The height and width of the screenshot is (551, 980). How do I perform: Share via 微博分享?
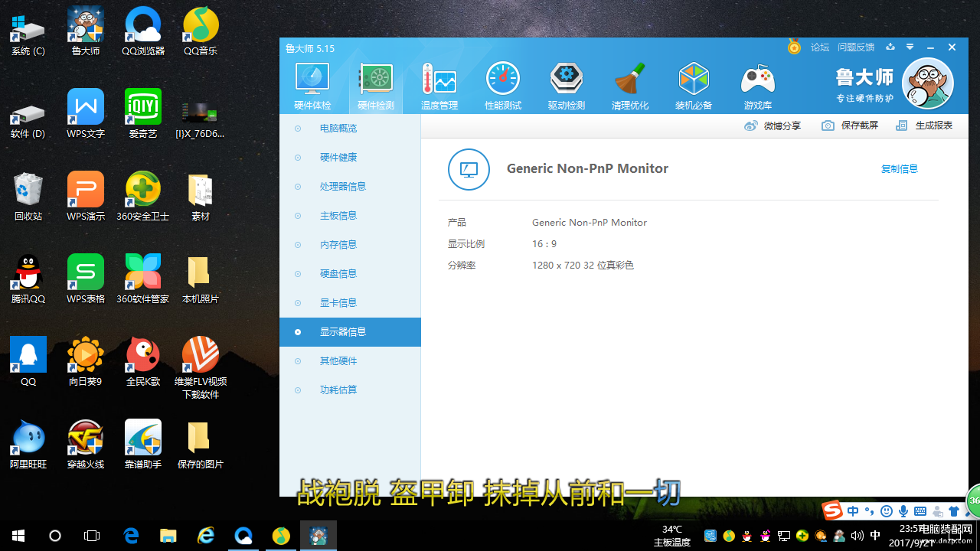[773, 126]
